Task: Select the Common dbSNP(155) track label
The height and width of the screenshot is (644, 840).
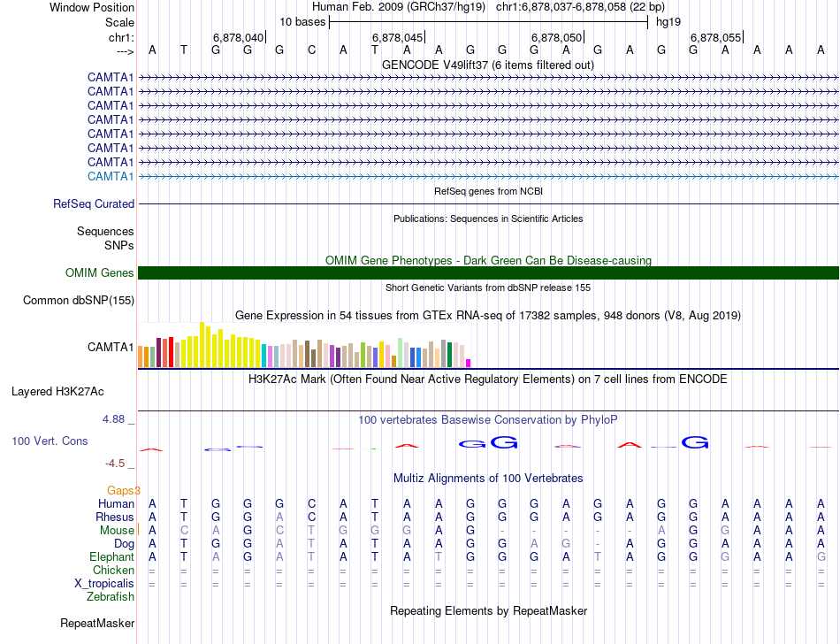Action: coord(79,301)
